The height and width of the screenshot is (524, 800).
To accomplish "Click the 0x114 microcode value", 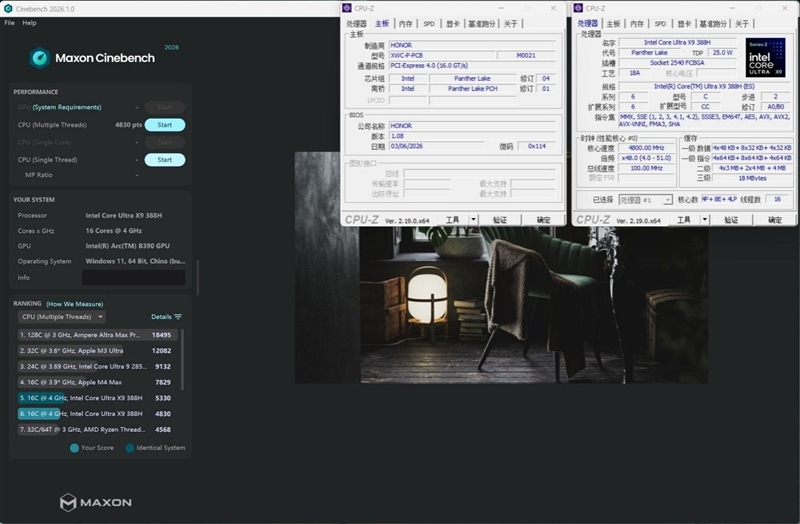I will 537,146.
